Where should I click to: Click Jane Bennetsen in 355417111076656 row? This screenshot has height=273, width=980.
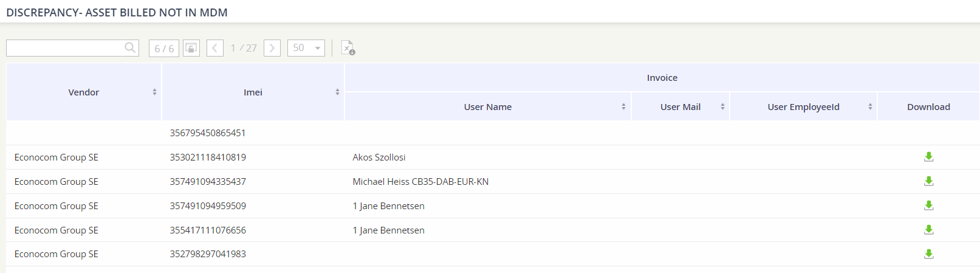[x=389, y=230]
